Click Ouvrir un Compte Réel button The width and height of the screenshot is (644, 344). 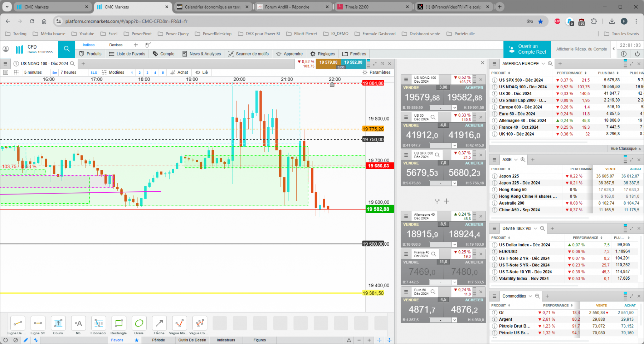(527, 49)
